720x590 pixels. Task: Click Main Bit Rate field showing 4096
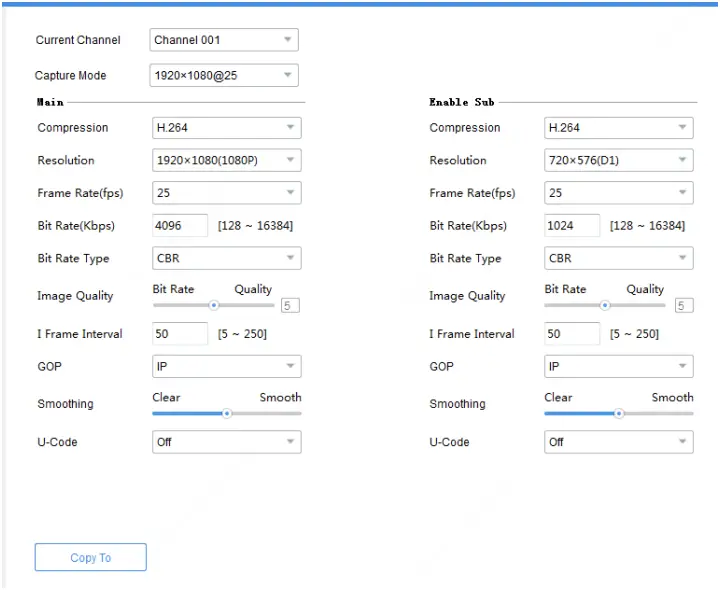pos(180,225)
